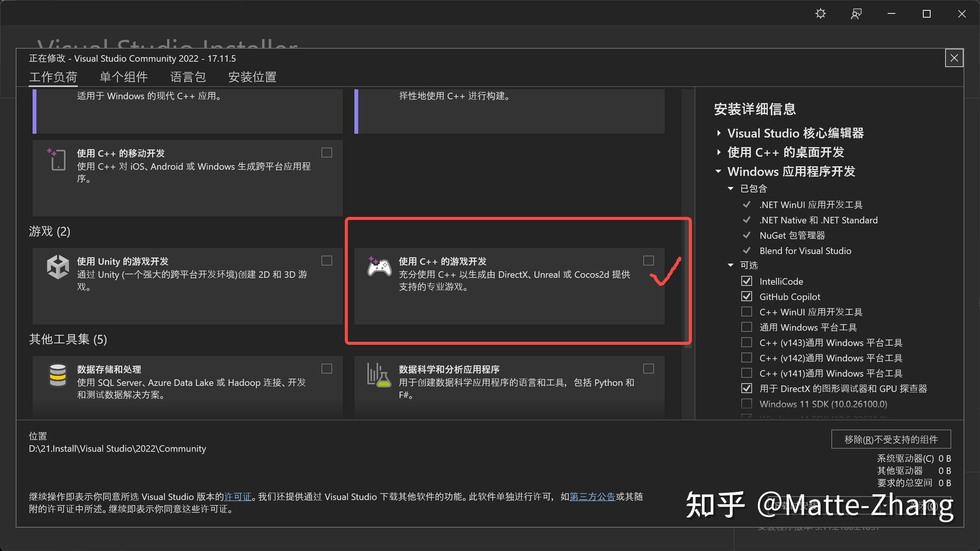Image resolution: width=980 pixels, height=551 pixels.
Task: Click the 移除(R)不受支持的组件 button
Action: (x=890, y=439)
